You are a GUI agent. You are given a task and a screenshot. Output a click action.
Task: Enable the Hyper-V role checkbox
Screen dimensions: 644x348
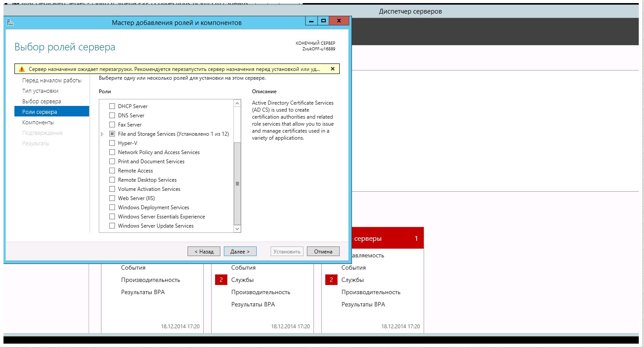(x=112, y=143)
